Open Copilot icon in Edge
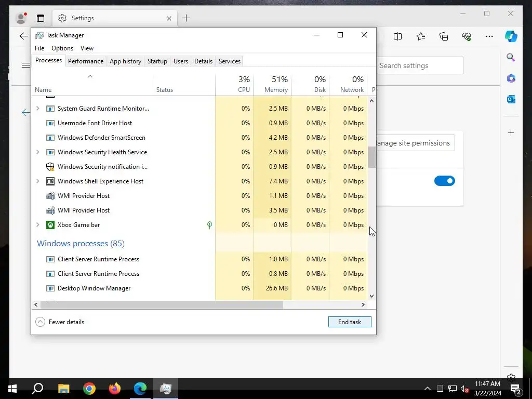The width and height of the screenshot is (532, 399). [511, 36]
